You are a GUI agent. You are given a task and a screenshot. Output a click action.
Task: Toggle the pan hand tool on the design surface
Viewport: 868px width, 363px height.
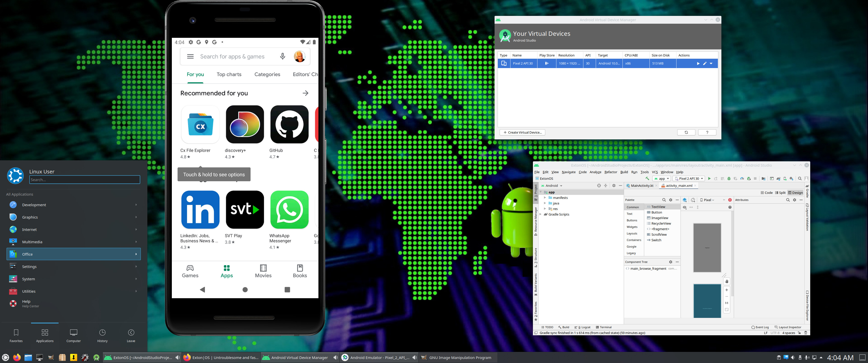pyautogui.click(x=726, y=282)
